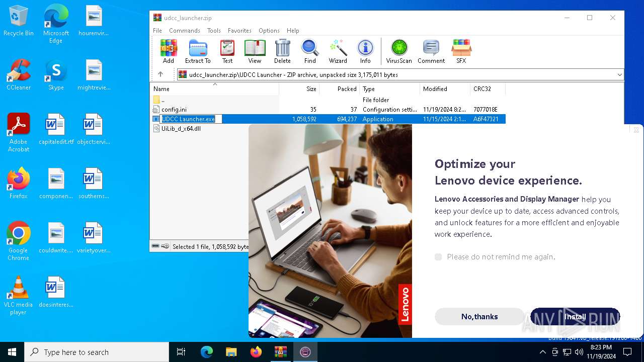
Task: Select the couldwrite... image file
Action: coord(56,238)
